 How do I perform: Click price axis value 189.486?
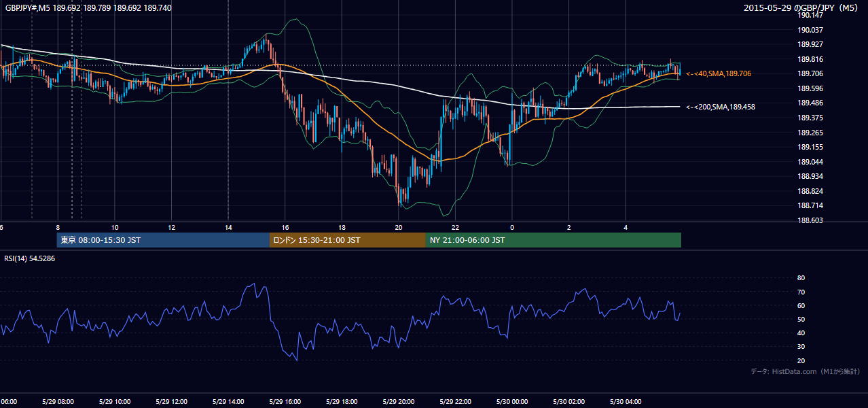810,103
